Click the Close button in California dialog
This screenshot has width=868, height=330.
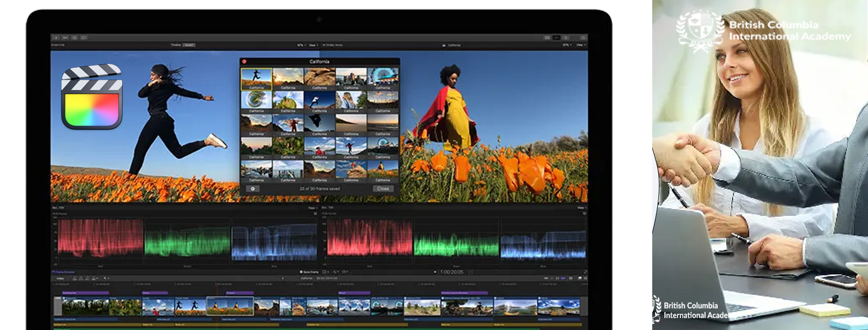click(x=383, y=189)
